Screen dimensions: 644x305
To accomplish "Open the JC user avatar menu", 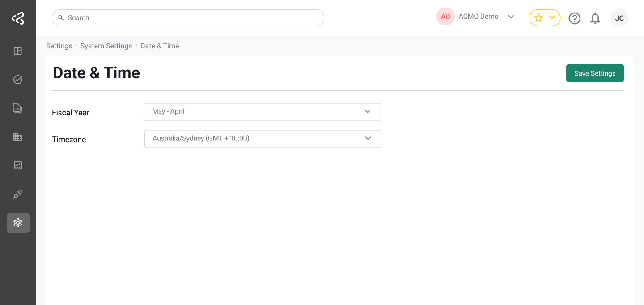I will 619,18.
